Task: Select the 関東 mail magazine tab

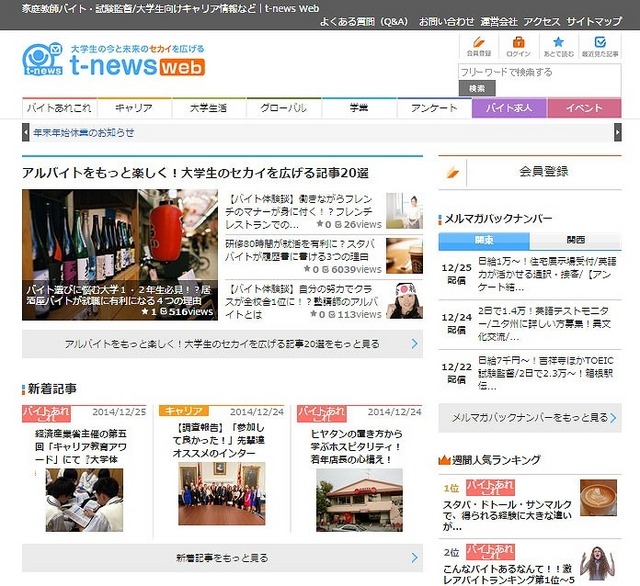Action: pyautogui.click(x=484, y=240)
